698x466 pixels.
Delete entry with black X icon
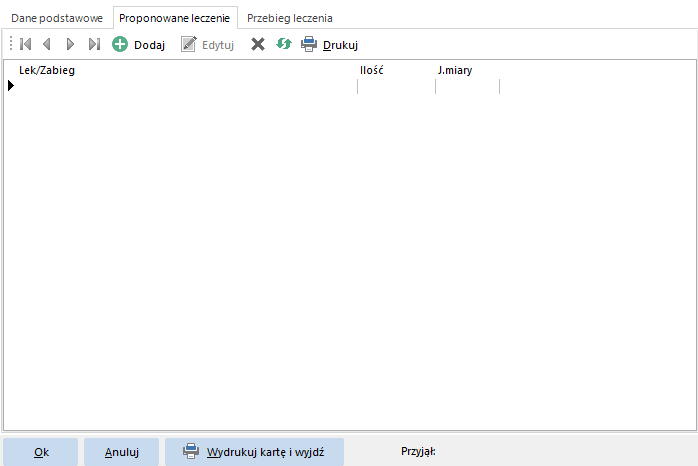point(258,44)
